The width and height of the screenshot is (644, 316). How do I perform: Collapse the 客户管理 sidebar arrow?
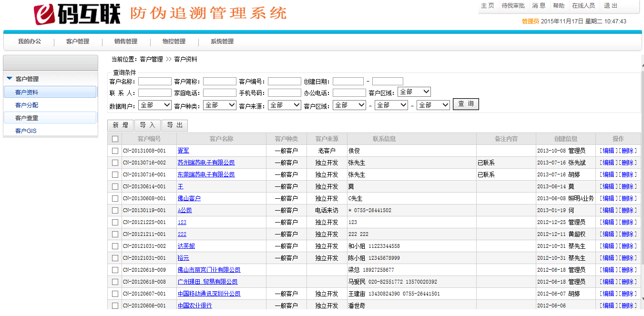tap(10, 79)
